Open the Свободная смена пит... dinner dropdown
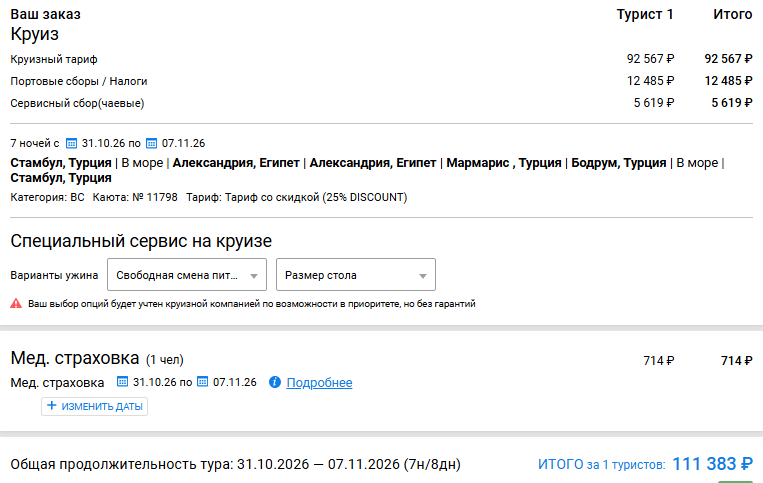 tap(187, 275)
